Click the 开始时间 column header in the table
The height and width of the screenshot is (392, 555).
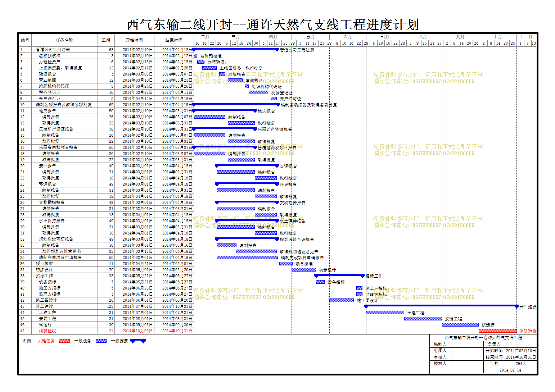(x=134, y=40)
